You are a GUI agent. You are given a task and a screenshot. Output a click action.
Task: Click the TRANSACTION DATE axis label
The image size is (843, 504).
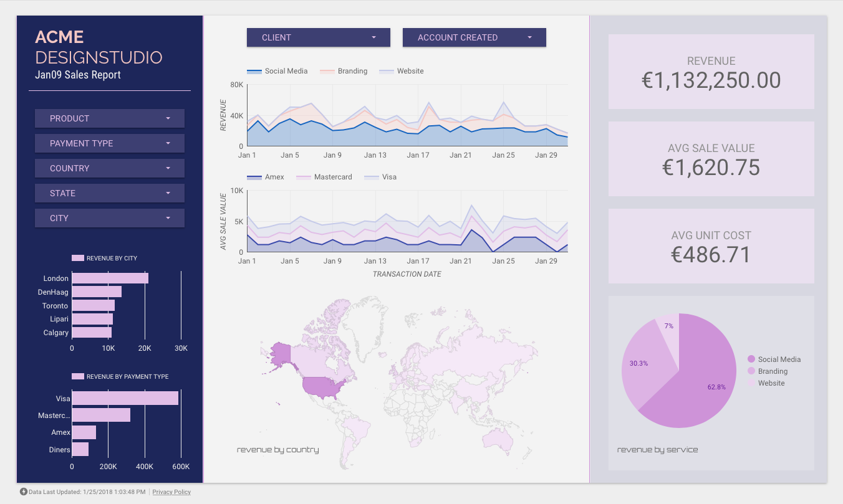(407, 274)
